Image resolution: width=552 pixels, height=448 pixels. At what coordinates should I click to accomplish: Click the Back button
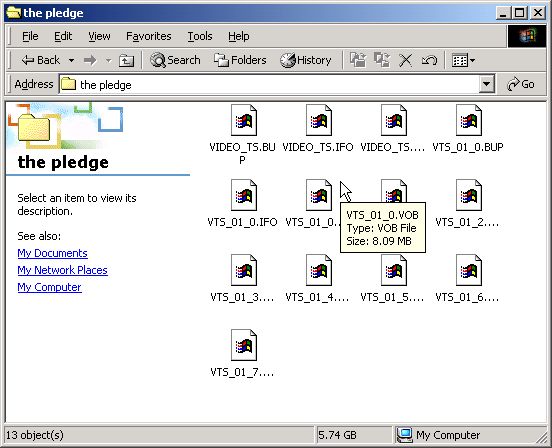[x=40, y=60]
